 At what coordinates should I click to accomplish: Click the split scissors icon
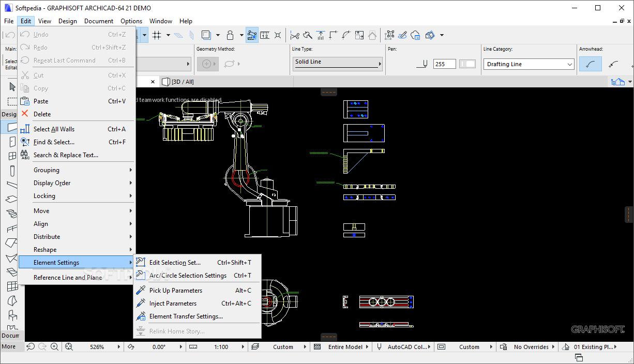tap(295, 35)
